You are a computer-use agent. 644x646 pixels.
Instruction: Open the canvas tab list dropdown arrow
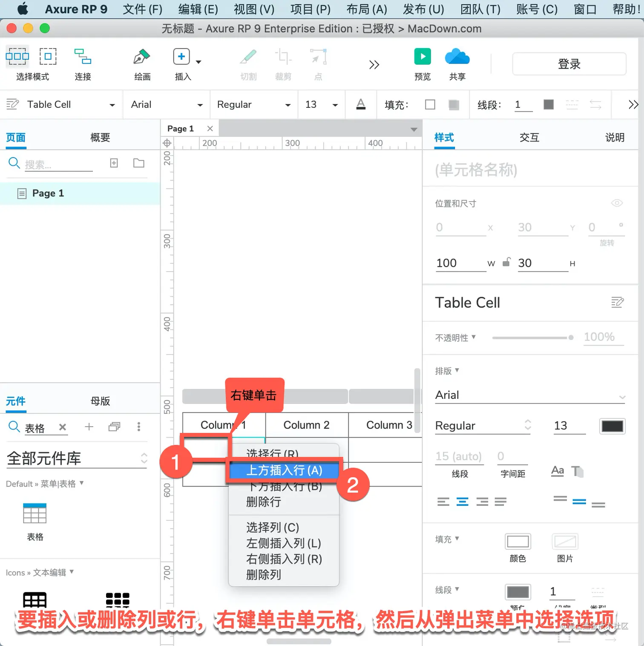[414, 129]
